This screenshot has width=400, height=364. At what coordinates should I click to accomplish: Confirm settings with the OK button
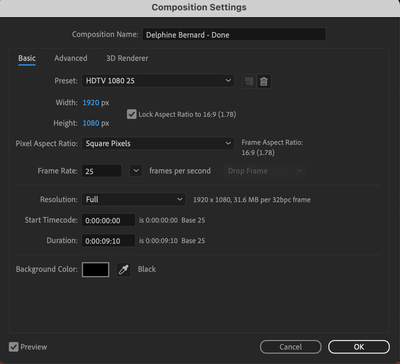point(359,347)
